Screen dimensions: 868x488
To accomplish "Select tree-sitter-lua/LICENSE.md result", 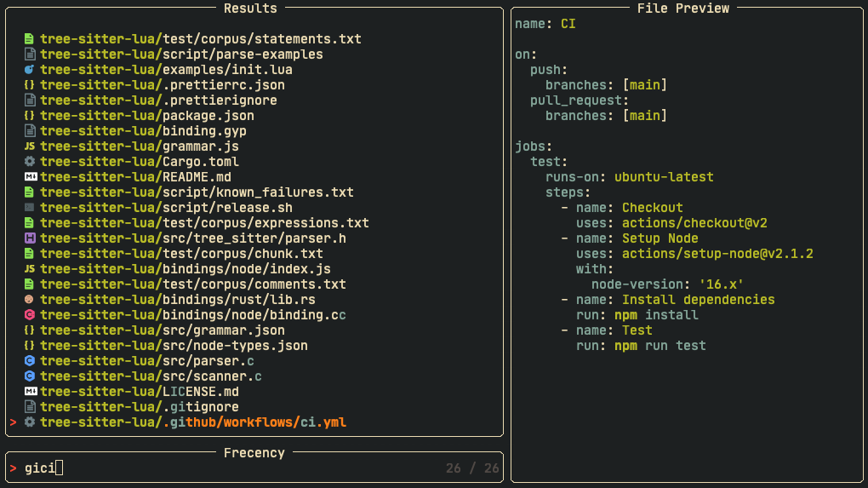I will [x=140, y=392].
